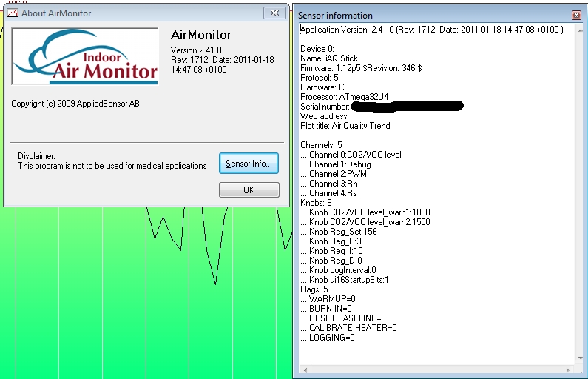
Task: Click the 'CALIBRATE HEATER=0' flag line
Action: (x=348, y=328)
